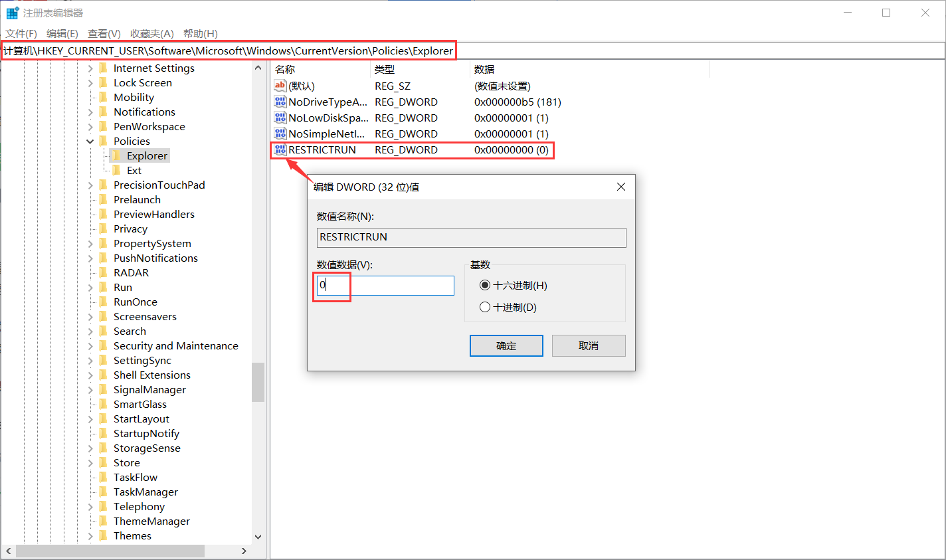This screenshot has width=946, height=560.
Task: Expand the Internet Settings tree node
Action: pyautogui.click(x=90, y=68)
